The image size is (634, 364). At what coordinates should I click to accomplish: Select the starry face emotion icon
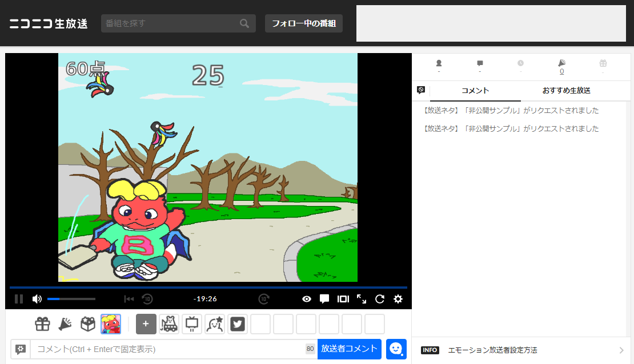pos(215,324)
